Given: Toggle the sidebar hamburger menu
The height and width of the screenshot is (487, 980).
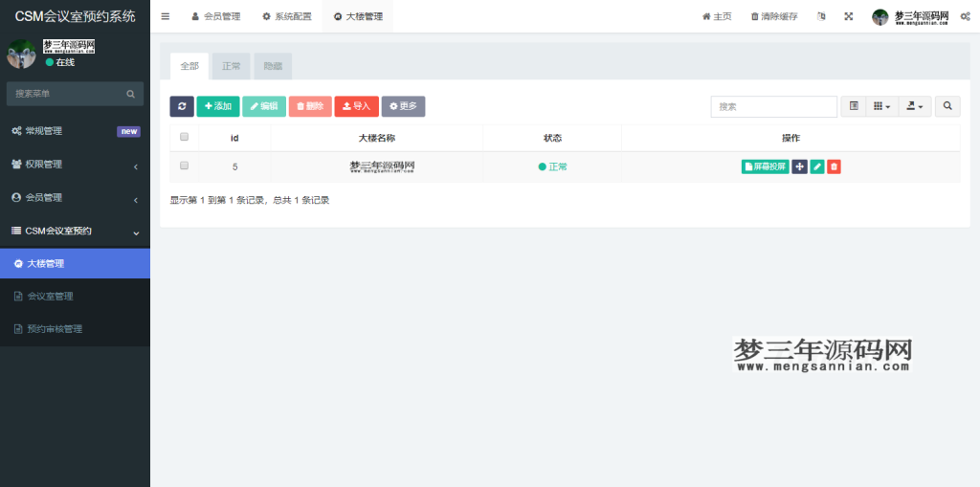Looking at the screenshot, I should pos(165,16).
